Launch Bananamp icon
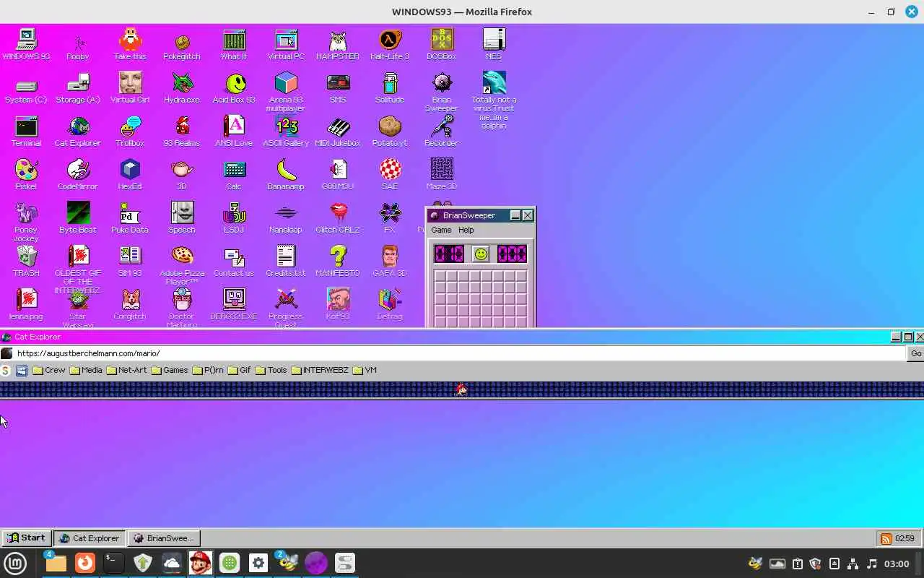The image size is (924, 578). (x=286, y=175)
